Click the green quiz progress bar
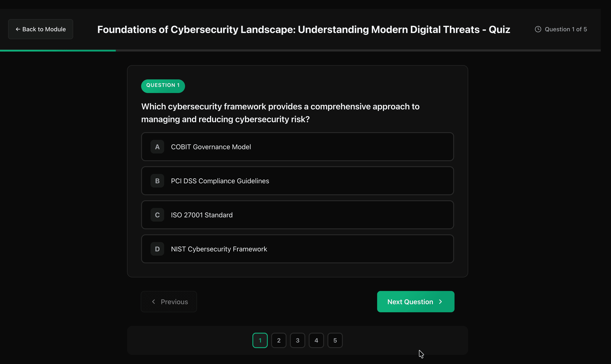Screen dimensions: 611x364 click(x=58, y=50)
